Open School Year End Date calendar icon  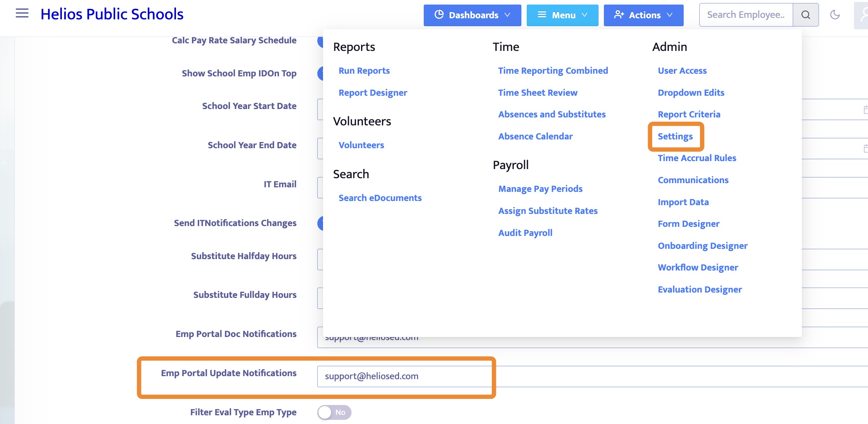pyautogui.click(x=865, y=149)
